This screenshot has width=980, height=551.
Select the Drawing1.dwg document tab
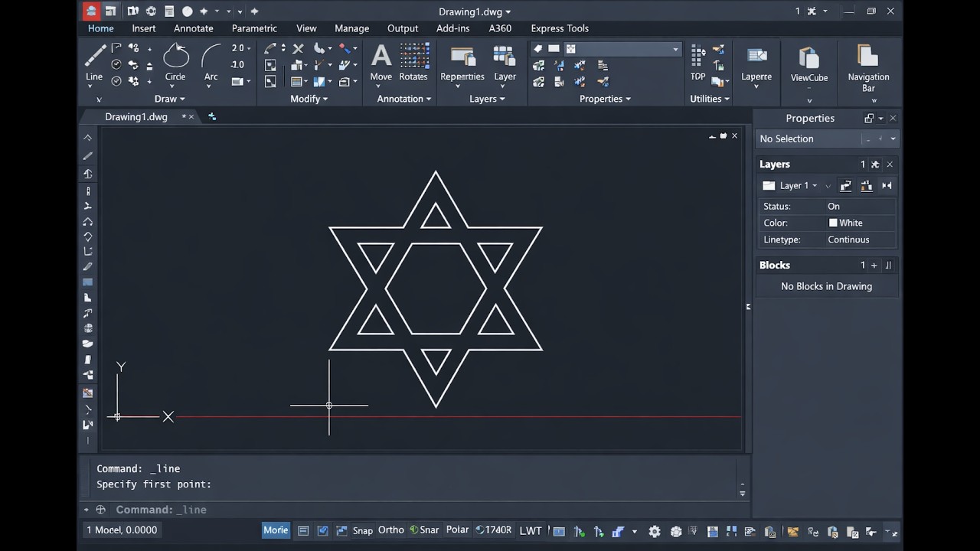pos(136,116)
